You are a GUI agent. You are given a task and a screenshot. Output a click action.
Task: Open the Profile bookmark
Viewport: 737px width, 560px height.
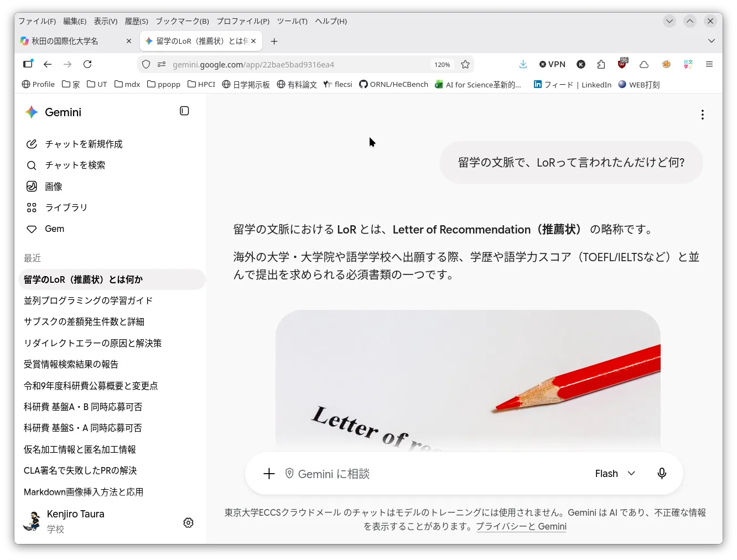pos(38,84)
